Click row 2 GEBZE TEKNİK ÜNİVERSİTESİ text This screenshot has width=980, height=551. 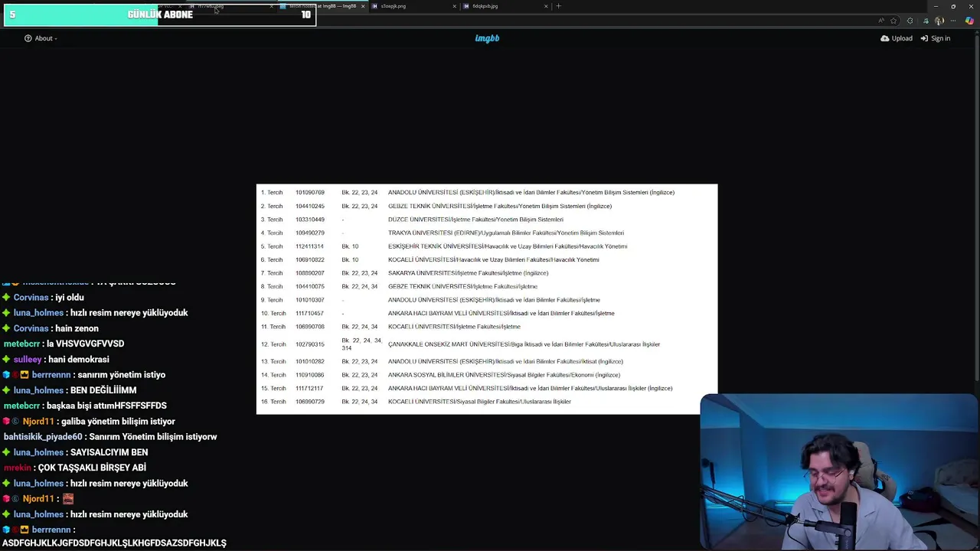click(x=500, y=206)
